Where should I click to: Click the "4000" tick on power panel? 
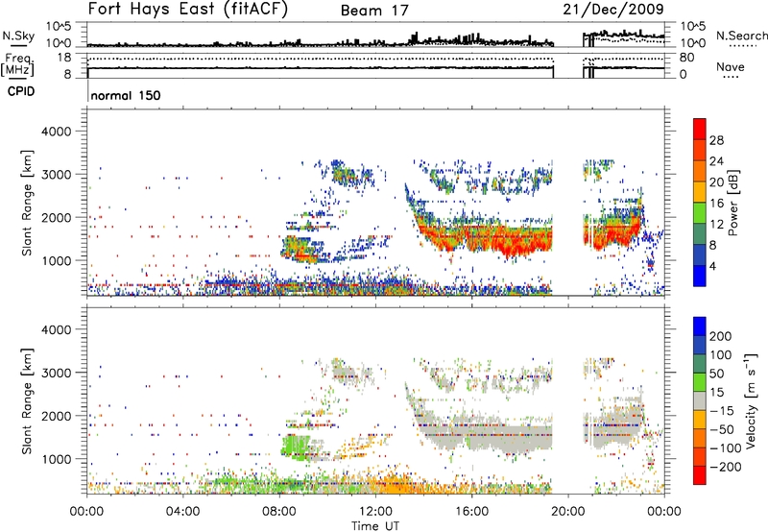[57, 132]
